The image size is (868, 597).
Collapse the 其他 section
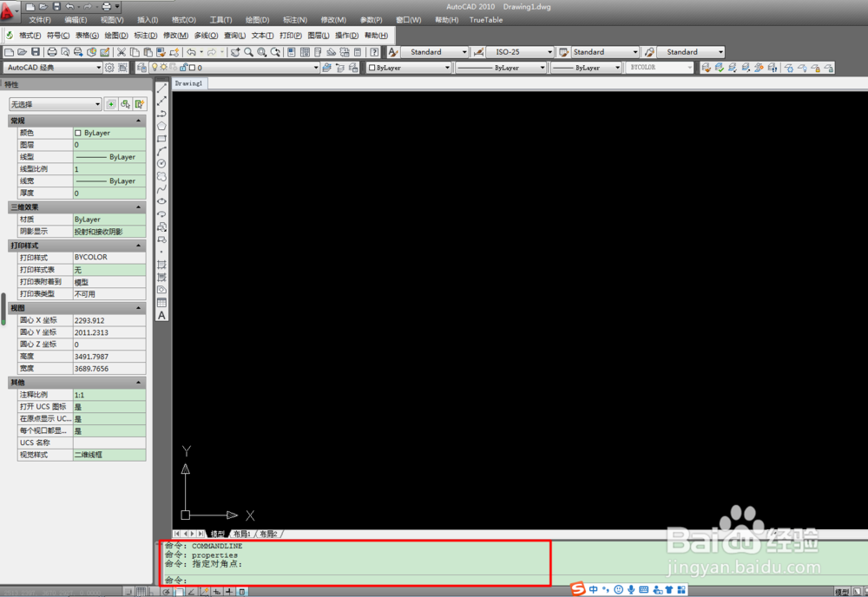tap(138, 383)
